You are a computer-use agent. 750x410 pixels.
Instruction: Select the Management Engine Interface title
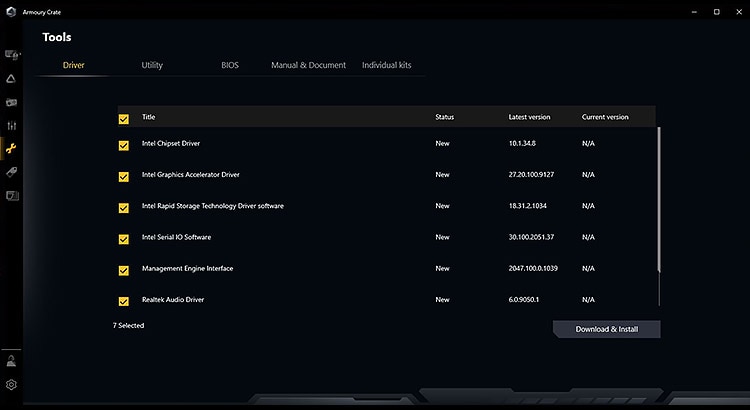[x=188, y=268]
